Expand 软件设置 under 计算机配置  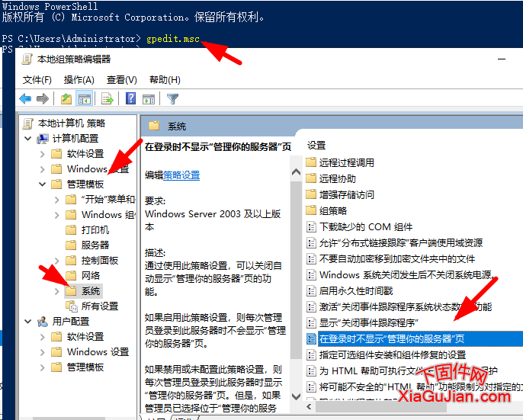point(43,154)
